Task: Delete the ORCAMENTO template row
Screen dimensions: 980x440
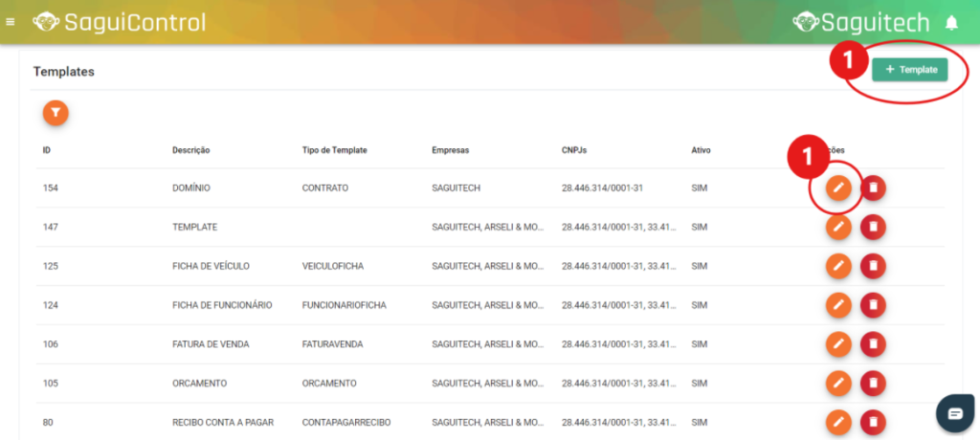Action: click(x=873, y=384)
